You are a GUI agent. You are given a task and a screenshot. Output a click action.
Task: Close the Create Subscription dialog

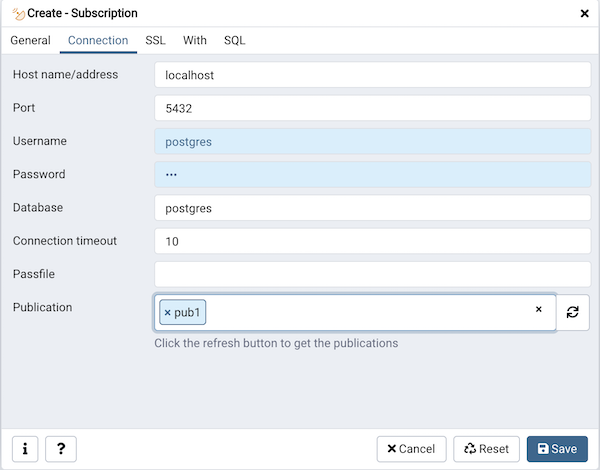point(584,14)
